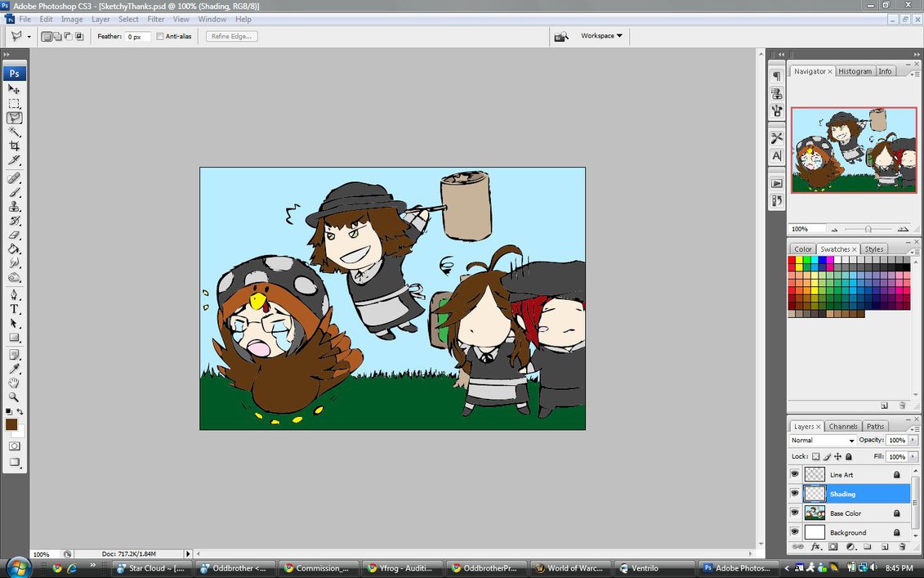Switch to the Channels tab

843,426
